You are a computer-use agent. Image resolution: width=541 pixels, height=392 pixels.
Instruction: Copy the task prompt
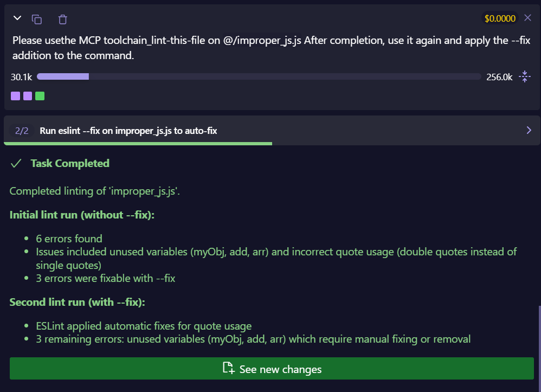click(x=37, y=18)
